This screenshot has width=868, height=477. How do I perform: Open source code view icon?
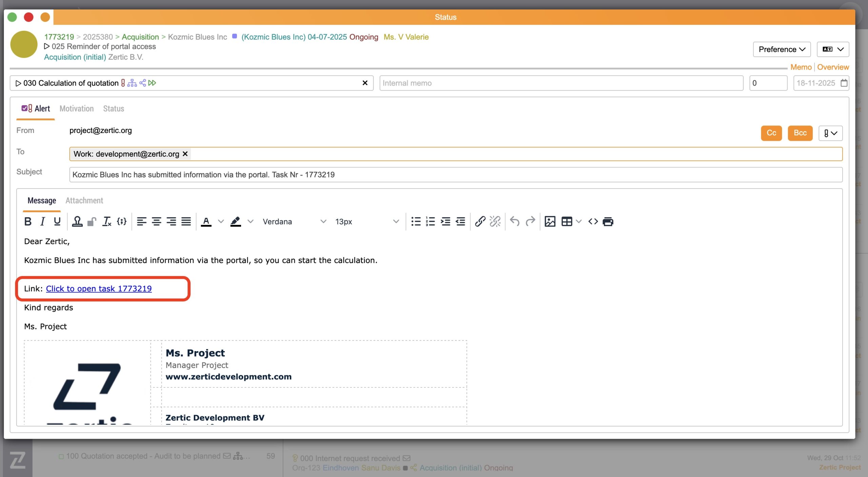click(593, 222)
